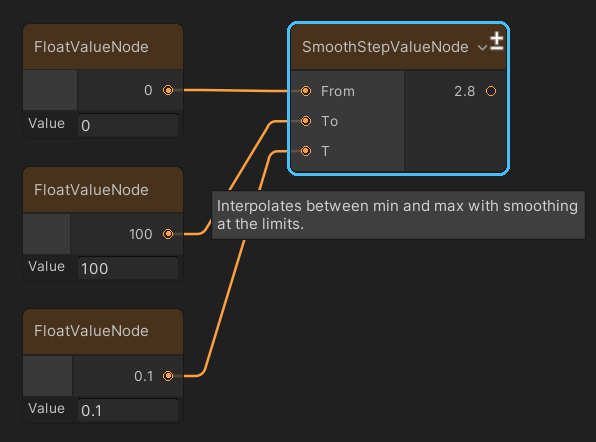
Task: Select the middle FloatValueNode header
Action: [x=103, y=190]
